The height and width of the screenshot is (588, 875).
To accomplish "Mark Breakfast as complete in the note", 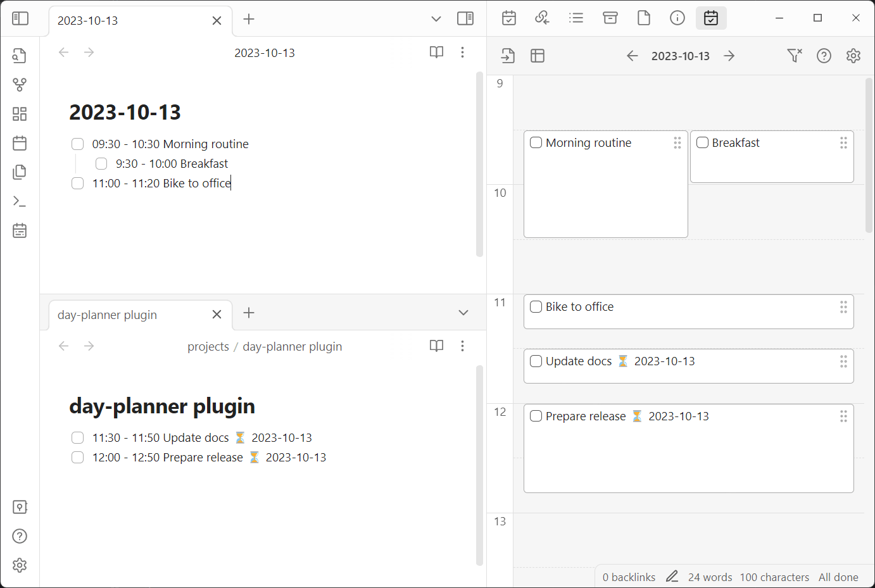I will point(101,163).
